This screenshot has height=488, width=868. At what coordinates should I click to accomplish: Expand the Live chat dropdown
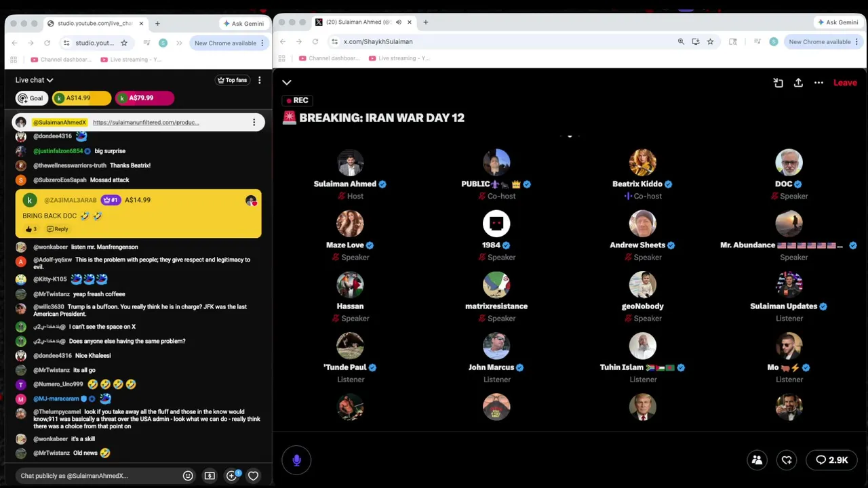point(34,80)
